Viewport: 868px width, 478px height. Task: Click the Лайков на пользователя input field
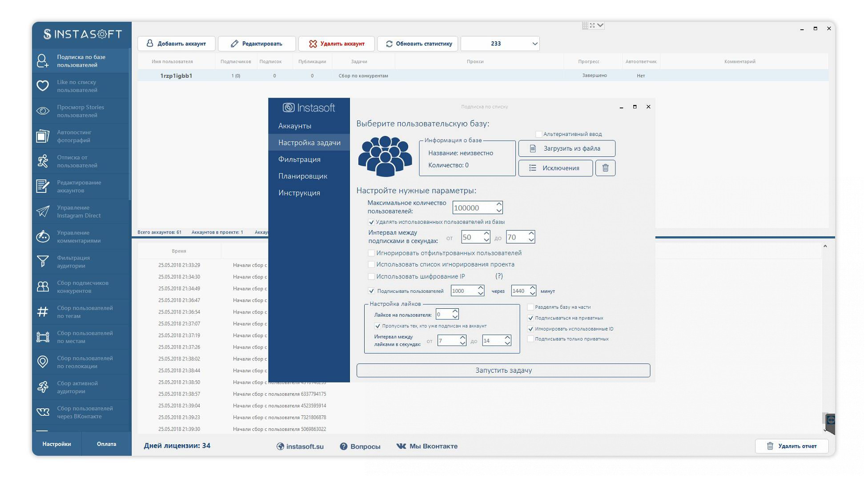[x=443, y=315]
